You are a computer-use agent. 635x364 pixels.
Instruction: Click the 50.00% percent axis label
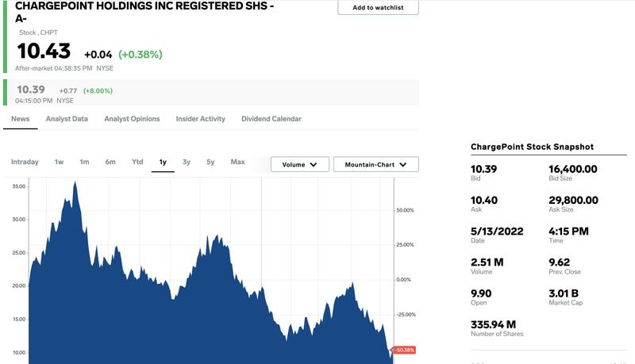pyautogui.click(x=405, y=210)
